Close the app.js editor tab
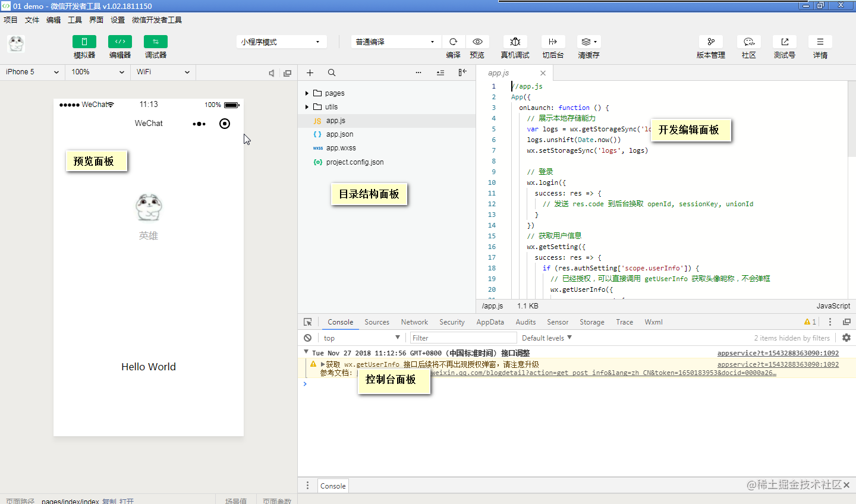This screenshot has width=856, height=504. tap(543, 73)
